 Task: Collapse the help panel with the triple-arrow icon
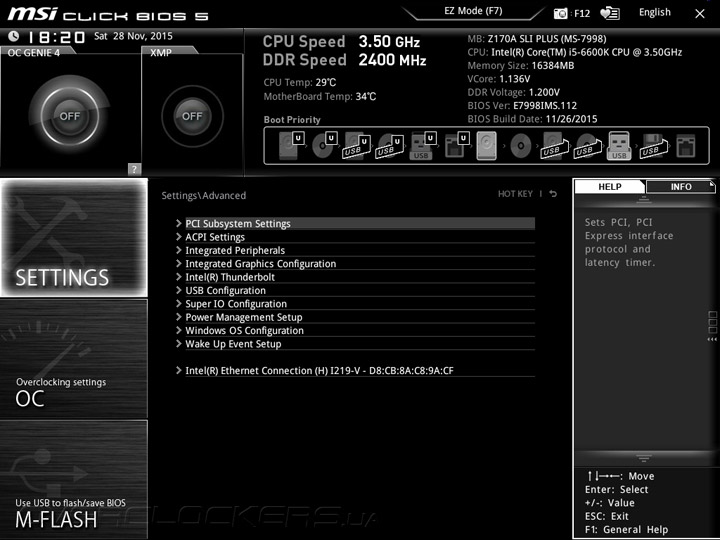pos(712,340)
